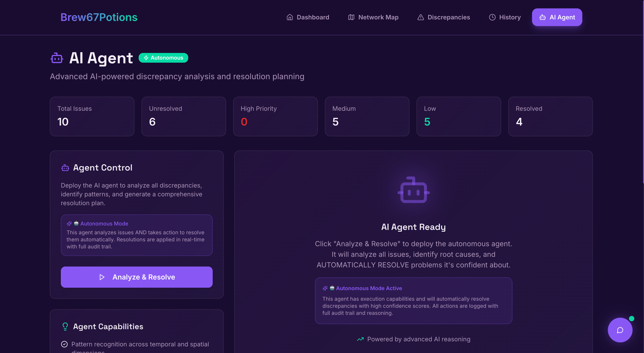Click the Network Map icon in navbar
Image resolution: width=644 pixels, height=353 pixels.
[351, 17]
